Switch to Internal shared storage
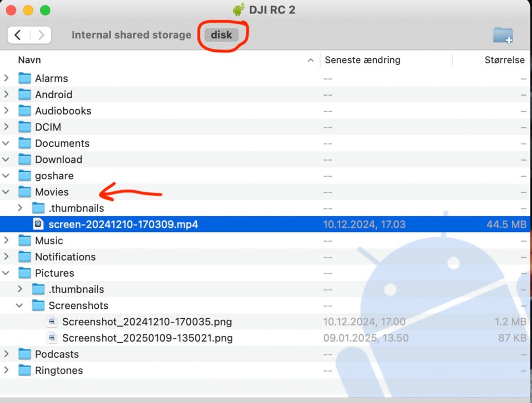532x403 pixels. pos(131,35)
